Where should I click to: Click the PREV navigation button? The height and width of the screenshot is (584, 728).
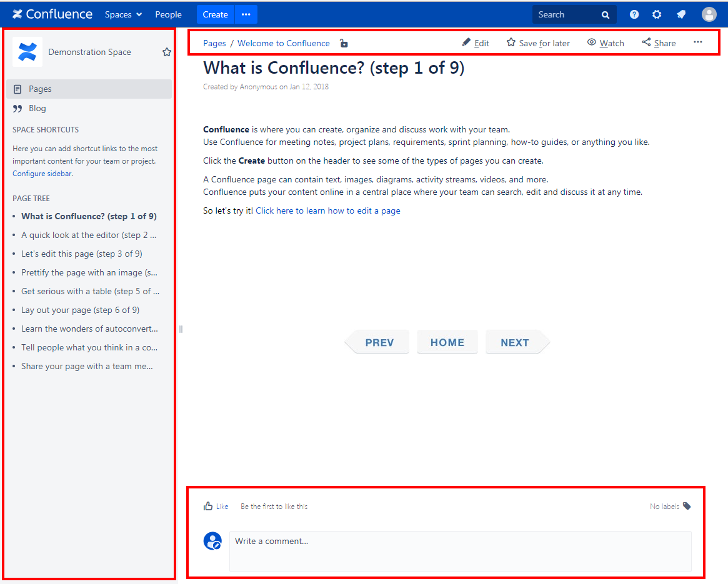coord(377,342)
